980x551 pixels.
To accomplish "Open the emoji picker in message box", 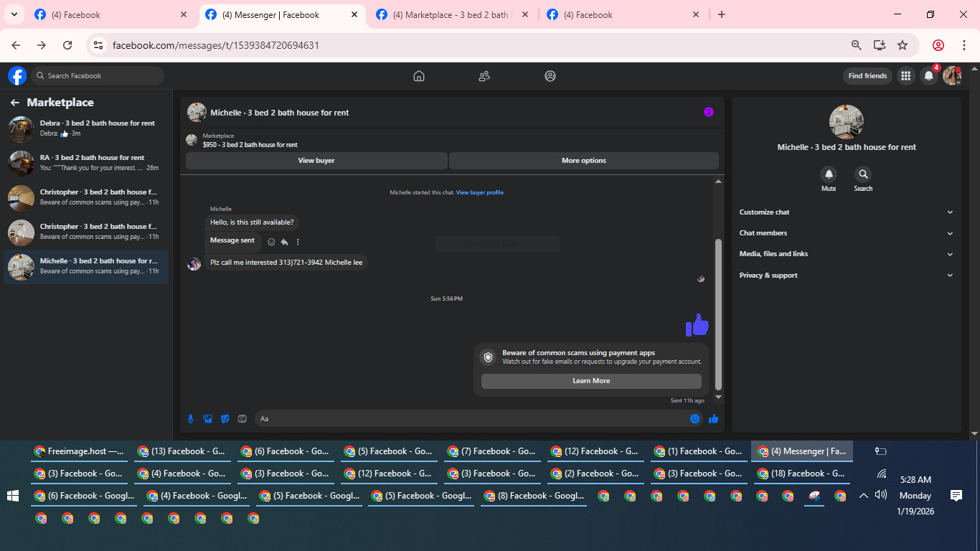I will 694,419.
